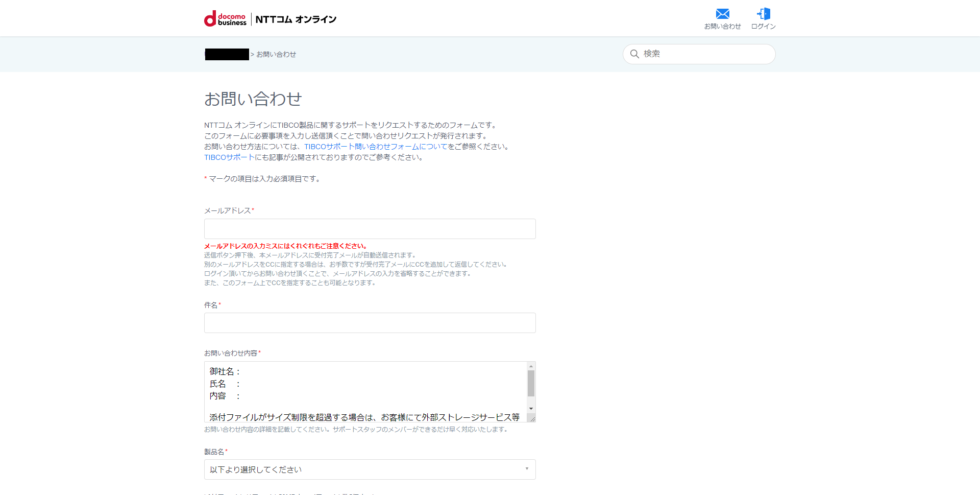Click the 件名 field label

(x=211, y=305)
